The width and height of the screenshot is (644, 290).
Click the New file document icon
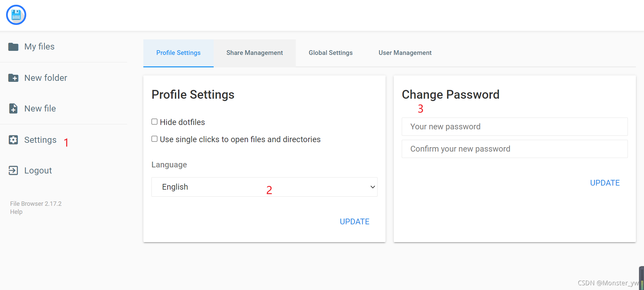click(13, 108)
